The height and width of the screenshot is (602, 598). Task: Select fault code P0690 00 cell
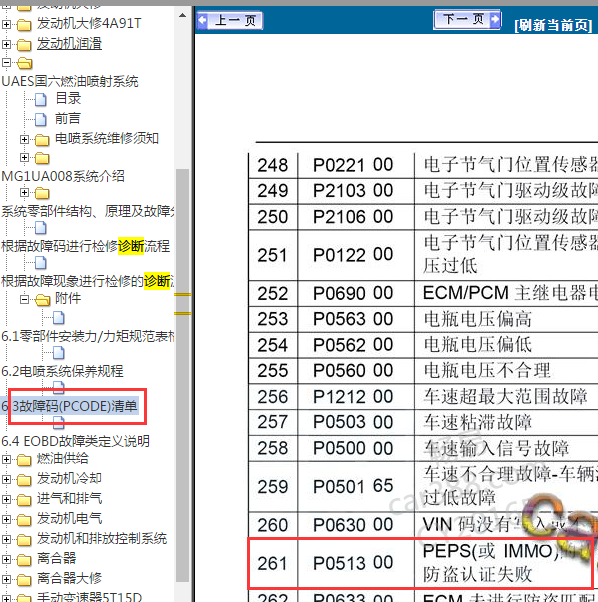click(356, 293)
